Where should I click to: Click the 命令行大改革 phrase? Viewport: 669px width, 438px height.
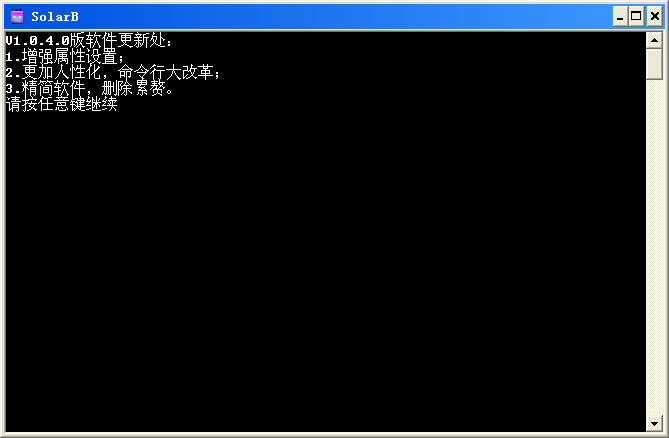(x=166, y=73)
